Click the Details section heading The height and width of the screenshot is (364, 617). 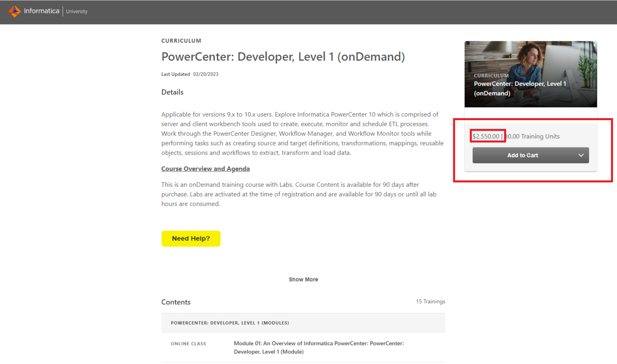click(172, 92)
